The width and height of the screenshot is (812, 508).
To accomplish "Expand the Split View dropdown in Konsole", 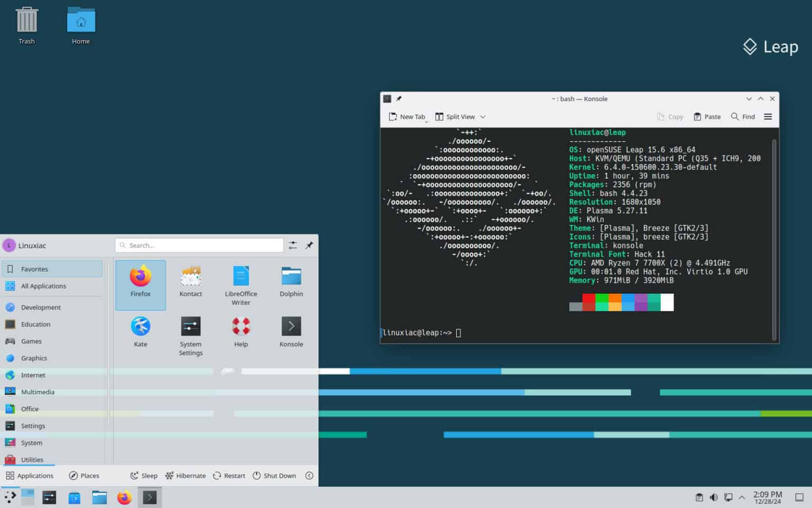I will (482, 116).
